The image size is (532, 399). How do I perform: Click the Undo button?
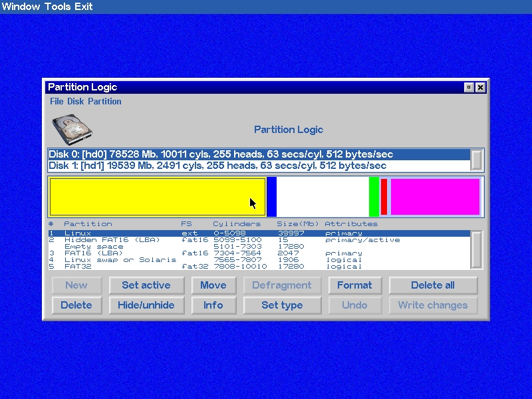point(355,305)
